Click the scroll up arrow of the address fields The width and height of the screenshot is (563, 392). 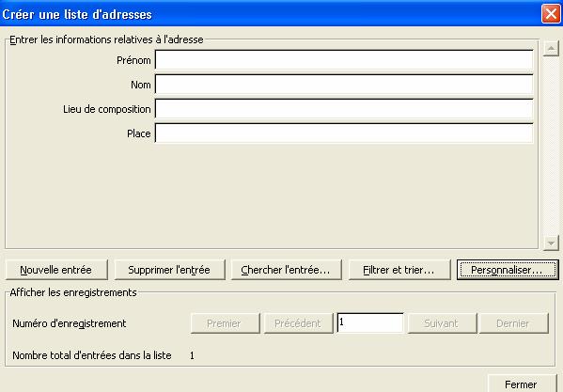point(551,48)
